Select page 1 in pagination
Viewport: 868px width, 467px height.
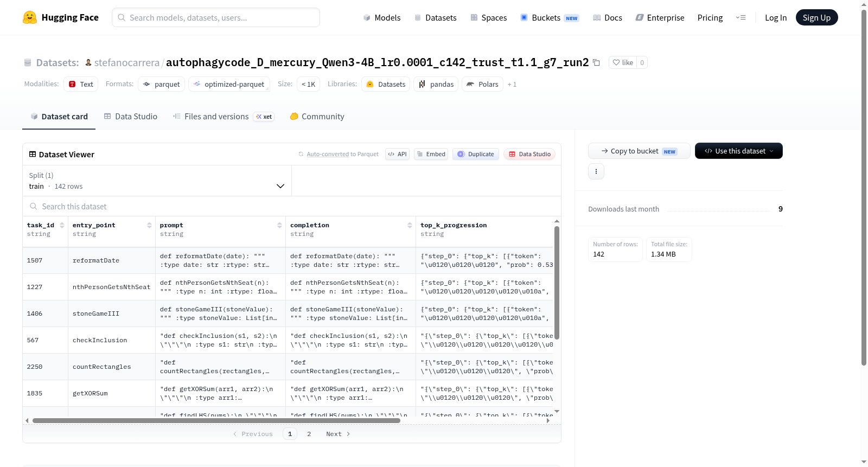(290, 434)
